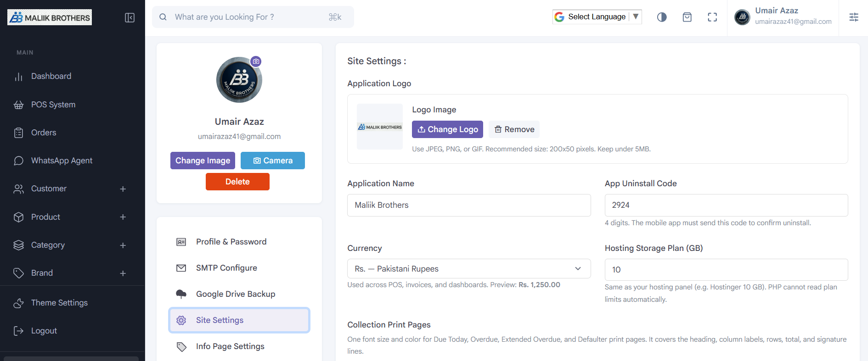Open the shopping bag icon in header
868x361 pixels.
[687, 17]
